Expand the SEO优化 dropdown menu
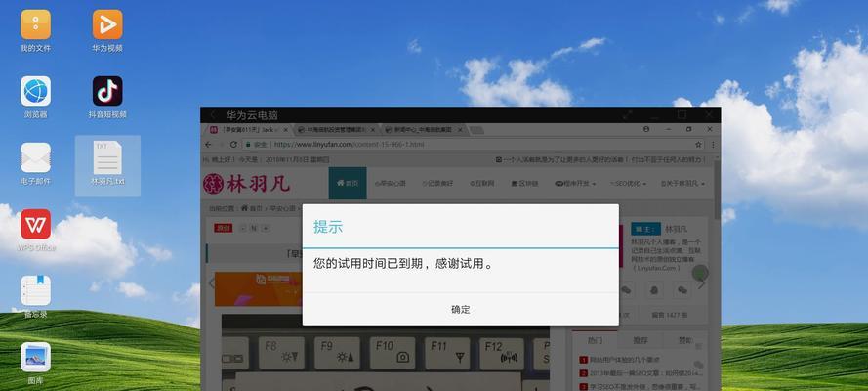 tap(629, 183)
